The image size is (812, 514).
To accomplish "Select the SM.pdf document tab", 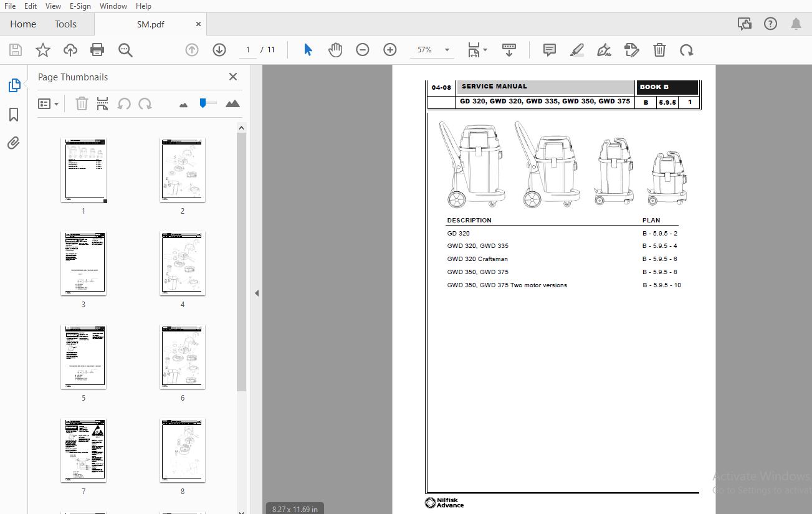I will [149, 24].
